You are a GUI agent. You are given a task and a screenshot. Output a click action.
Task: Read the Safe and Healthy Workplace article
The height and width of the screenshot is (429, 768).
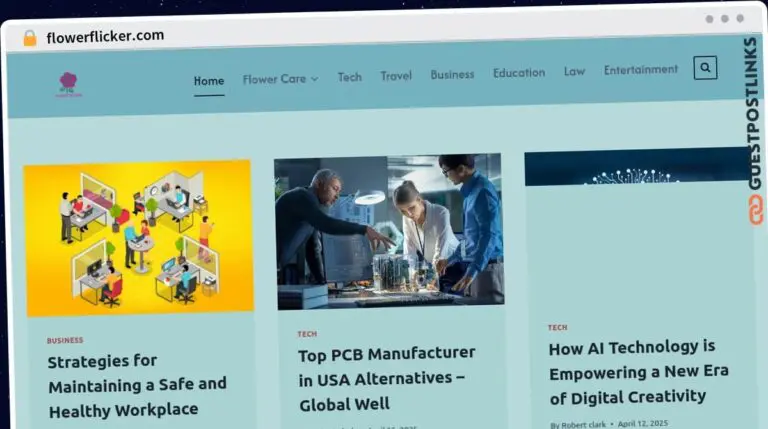137,386
